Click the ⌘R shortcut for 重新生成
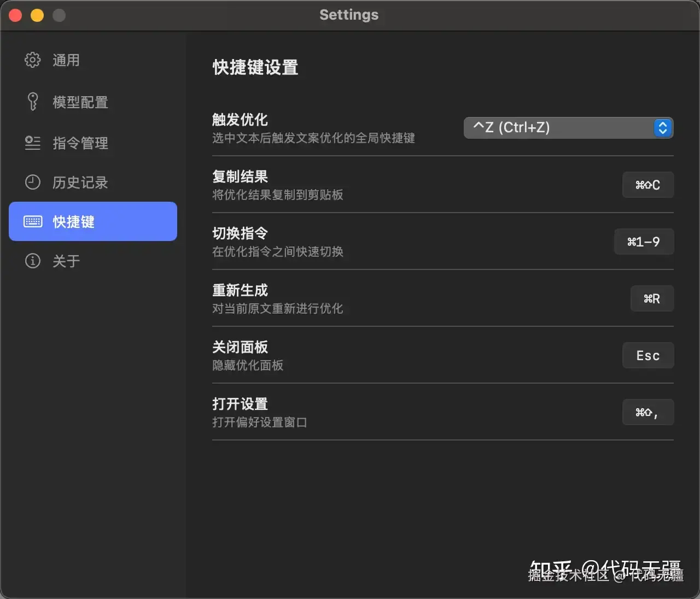 tap(652, 298)
